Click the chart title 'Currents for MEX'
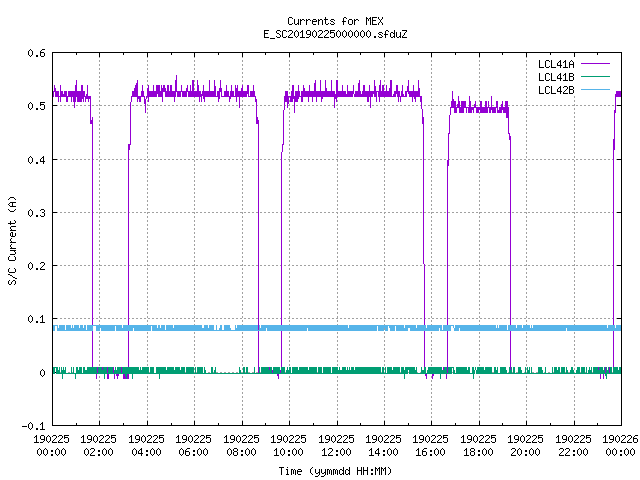 pos(335,21)
